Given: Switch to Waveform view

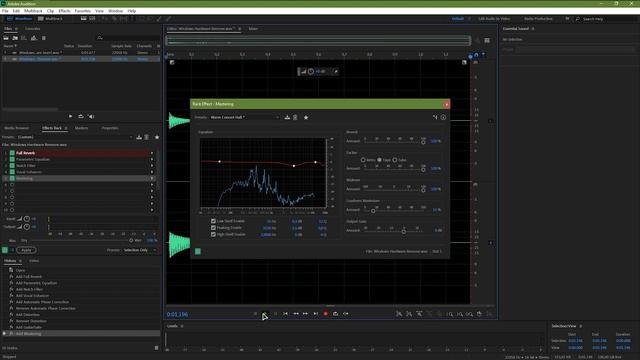Looking at the screenshot, I should [20, 19].
